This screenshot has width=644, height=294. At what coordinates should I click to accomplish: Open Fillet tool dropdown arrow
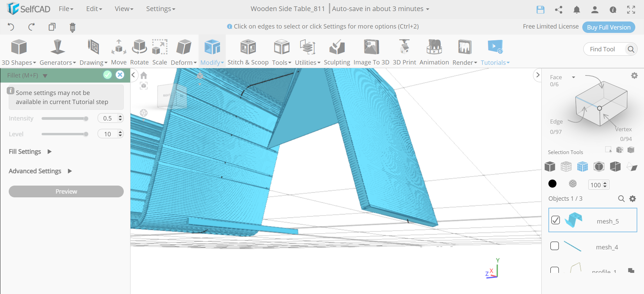tap(45, 76)
